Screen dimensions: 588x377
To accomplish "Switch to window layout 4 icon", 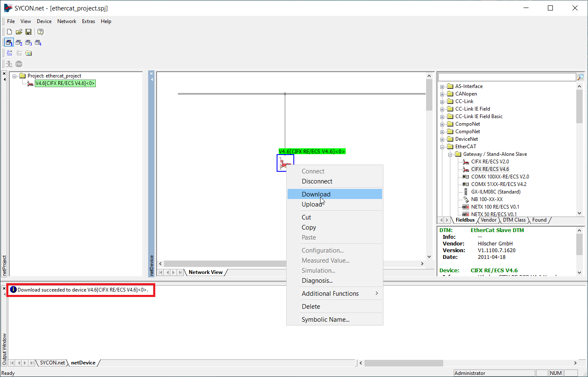I will point(38,43).
